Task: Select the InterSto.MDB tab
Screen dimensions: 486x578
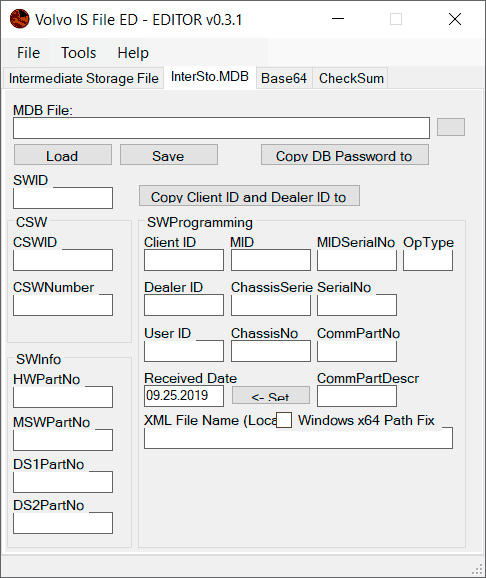Action: (210, 77)
